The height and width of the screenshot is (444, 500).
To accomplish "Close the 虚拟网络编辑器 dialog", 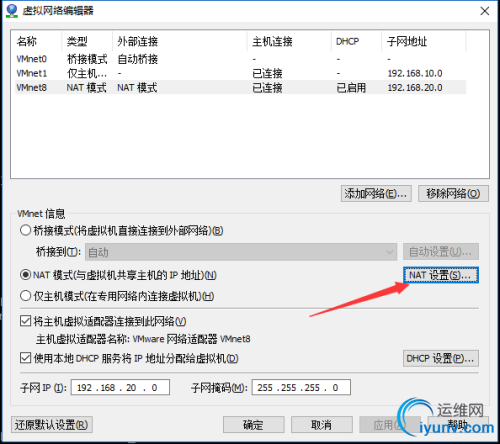I will tap(485, 11).
